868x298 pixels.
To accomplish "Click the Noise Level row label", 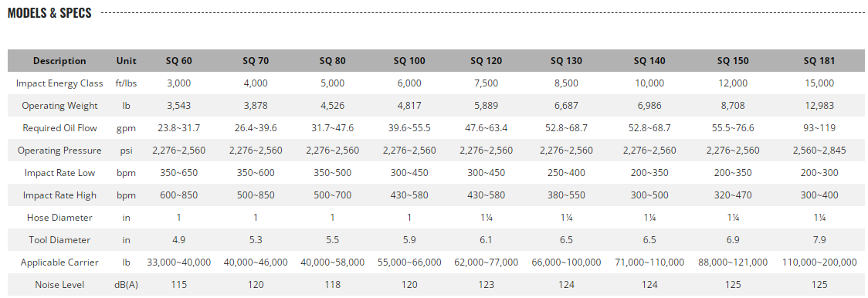I will pos(59,285).
